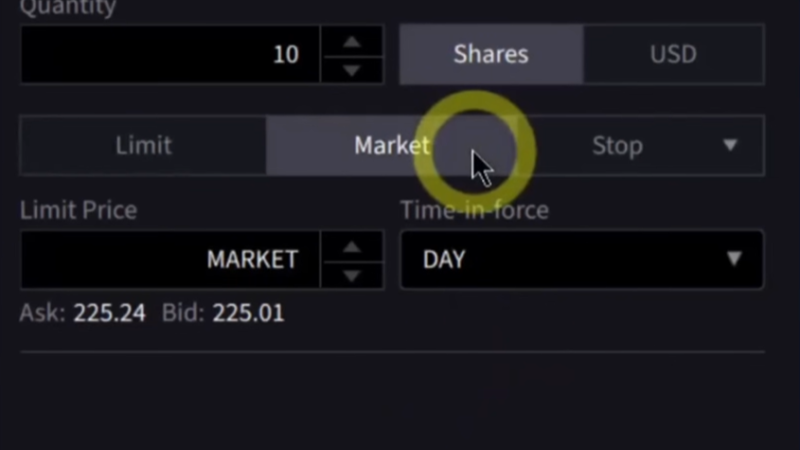This screenshot has height=450, width=800.
Task: Click the arrow in the Time-in-force box
Action: 734,259
